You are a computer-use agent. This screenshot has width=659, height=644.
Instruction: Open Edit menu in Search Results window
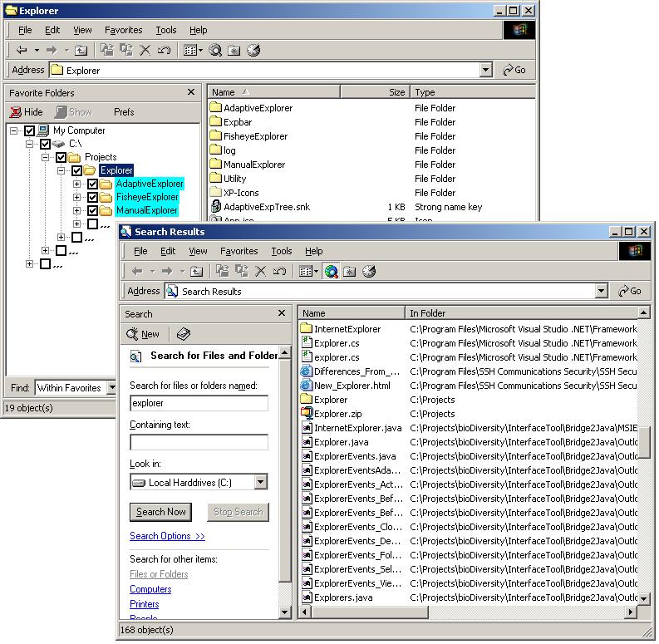[x=168, y=251]
